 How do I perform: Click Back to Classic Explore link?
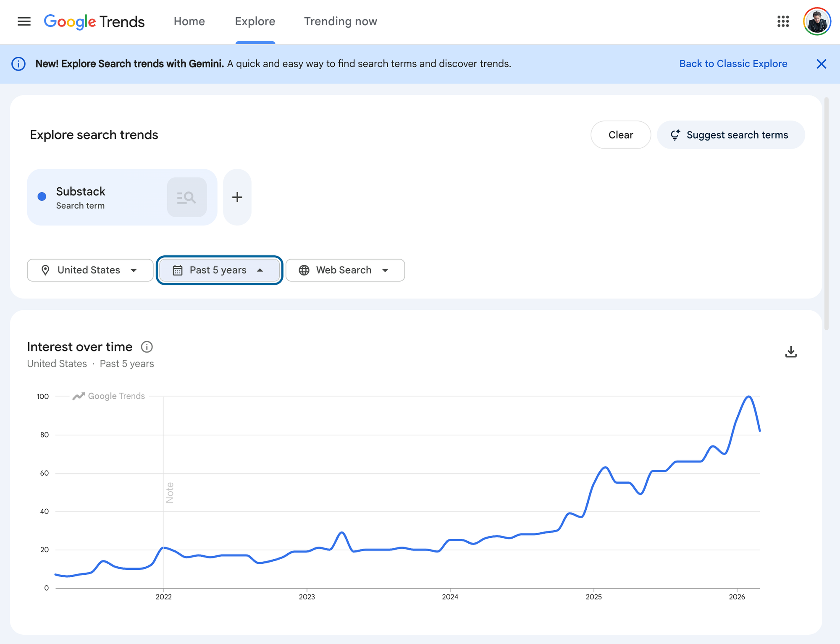click(733, 64)
